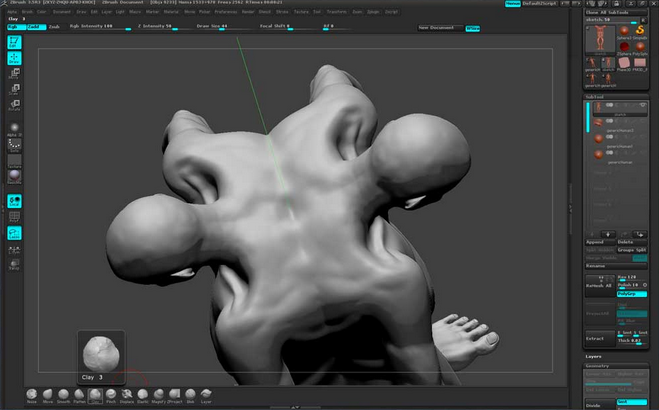This screenshot has height=410, width=659.
Task: Select the Edit mode icon
Action: (x=15, y=43)
